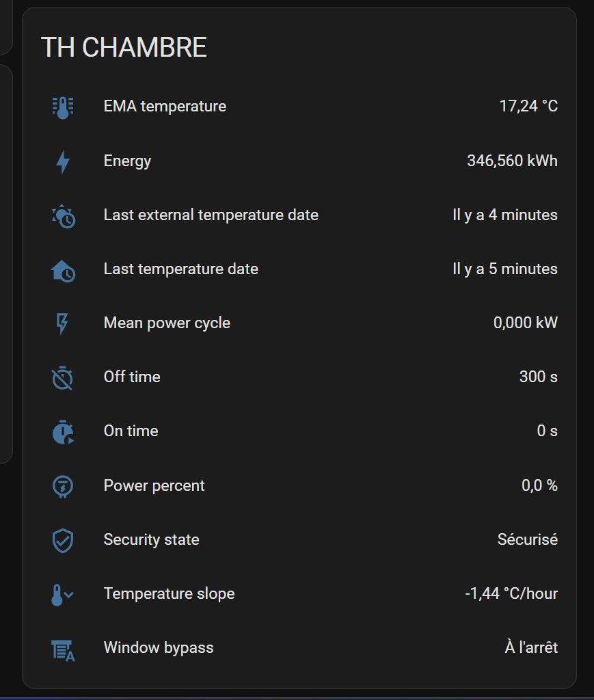This screenshot has width=594, height=700.
Task: Open the Temperature slope -1,44 °C/hour value
Action: [x=511, y=594]
